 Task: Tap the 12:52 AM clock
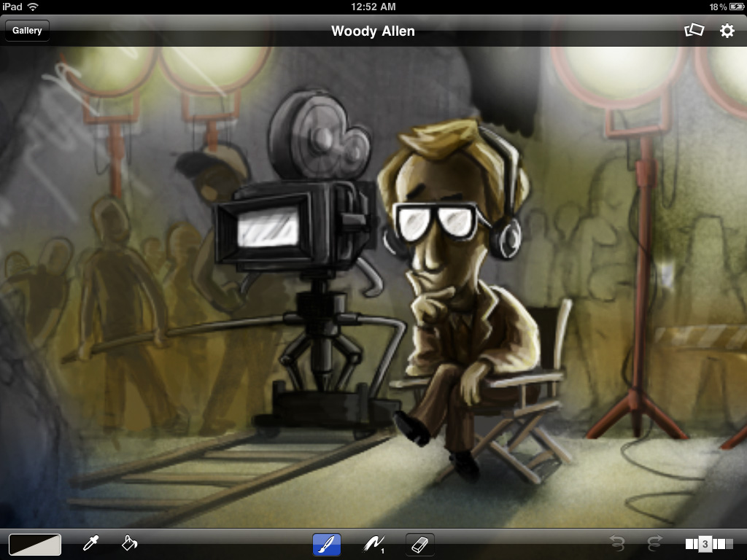(373, 7)
